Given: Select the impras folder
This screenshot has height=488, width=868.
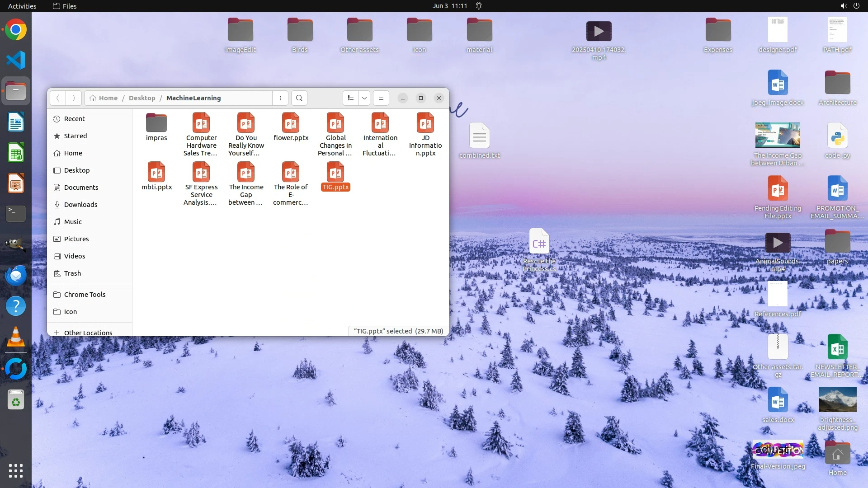Looking at the screenshot, I should (x=156, y=127).
